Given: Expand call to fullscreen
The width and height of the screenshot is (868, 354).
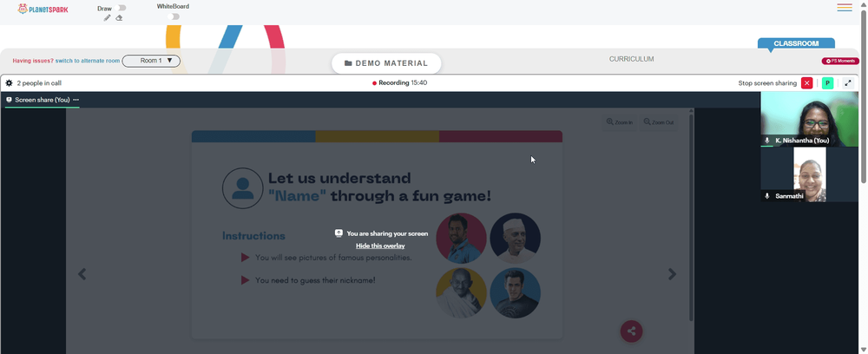Looking at the screenshot, I should click(x=847, y=83).
